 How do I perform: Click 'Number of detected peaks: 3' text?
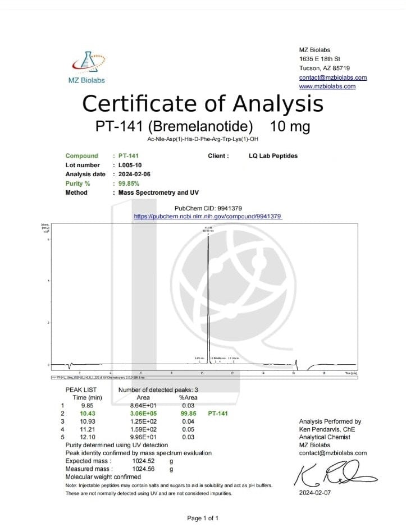[158, 390]
